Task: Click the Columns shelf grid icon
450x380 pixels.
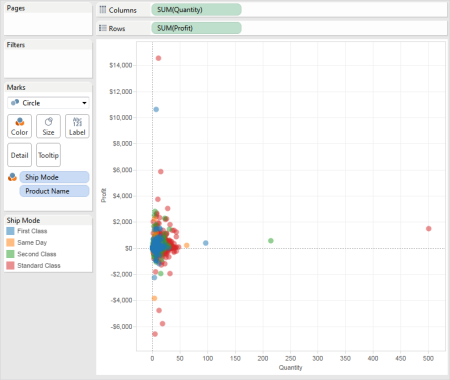Action: pos(103,10)
